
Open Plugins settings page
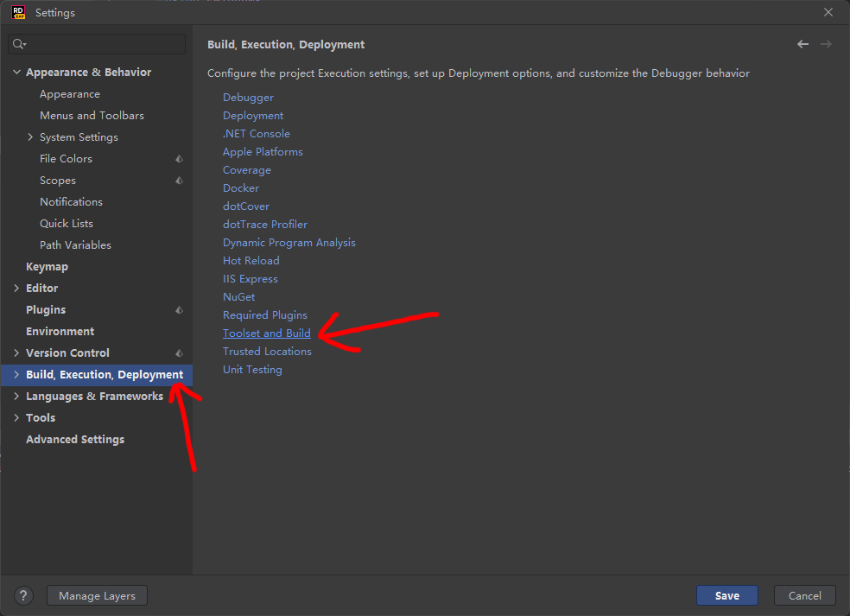(x=46, y=310)
